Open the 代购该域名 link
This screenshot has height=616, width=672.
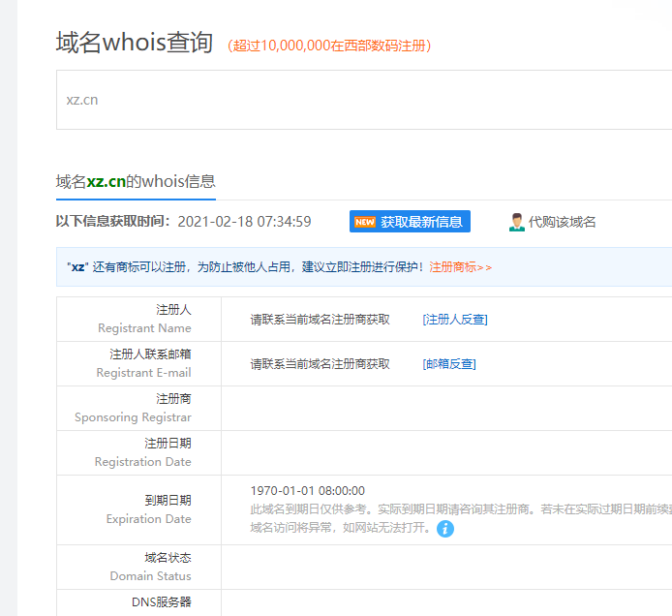click(562, 222)
